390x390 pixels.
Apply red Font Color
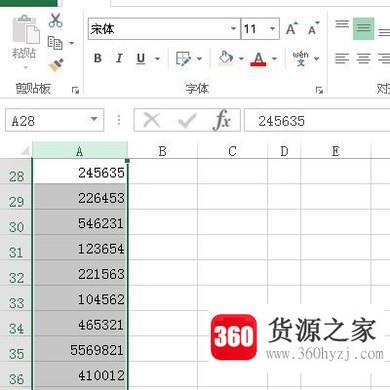[258, 59]
